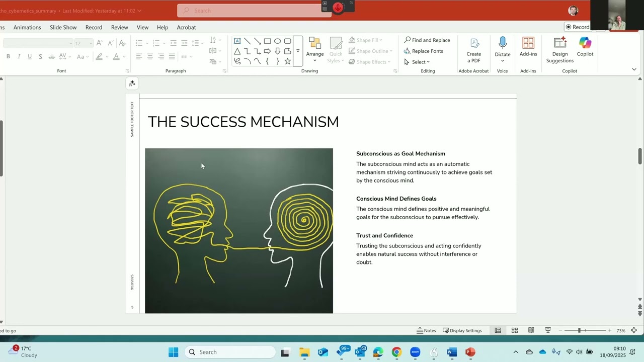Switch to the Review tab
Viewport: 644px width, 362px height.
[119, 27]
